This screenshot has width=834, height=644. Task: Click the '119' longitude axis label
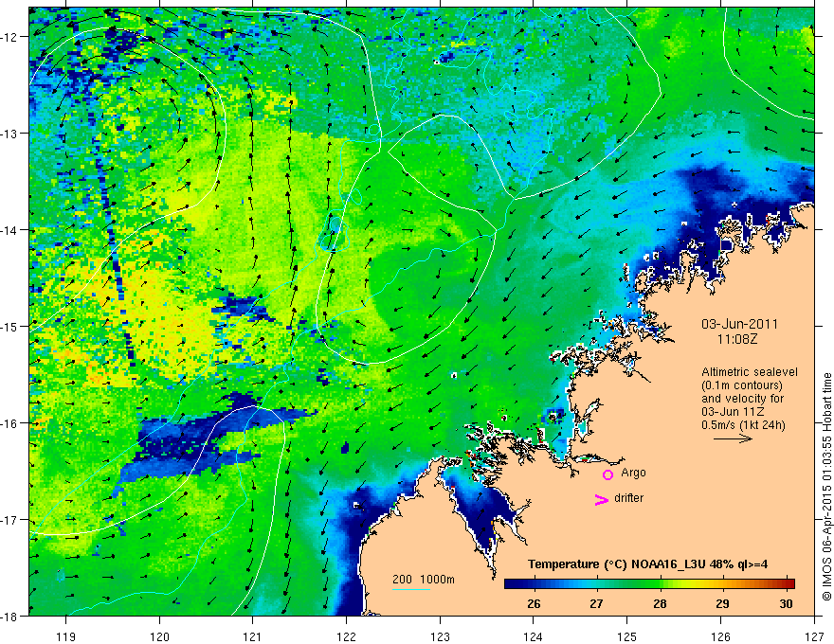tap(66, 636)
